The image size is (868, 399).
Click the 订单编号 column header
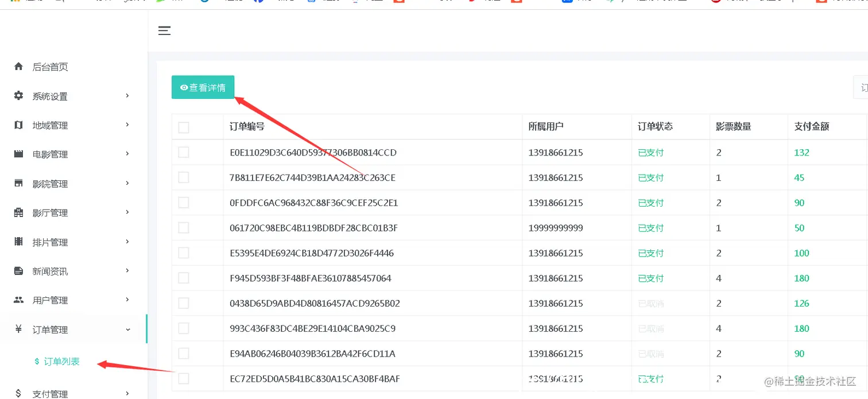[x=247, y=126]
